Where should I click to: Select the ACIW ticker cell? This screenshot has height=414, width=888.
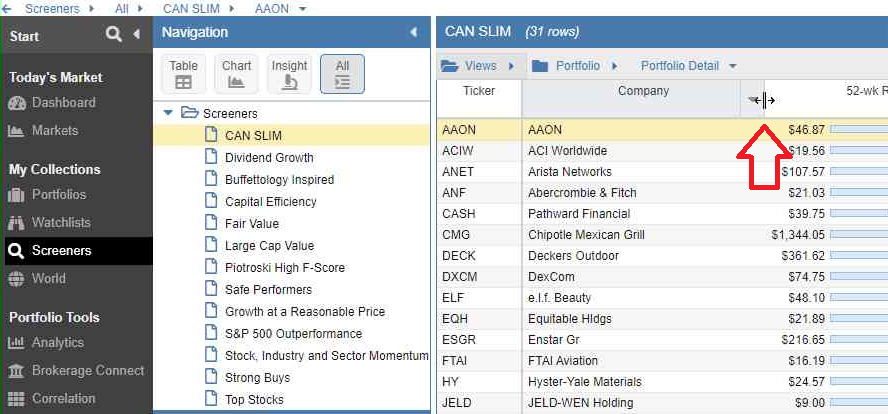pos(479,151)
